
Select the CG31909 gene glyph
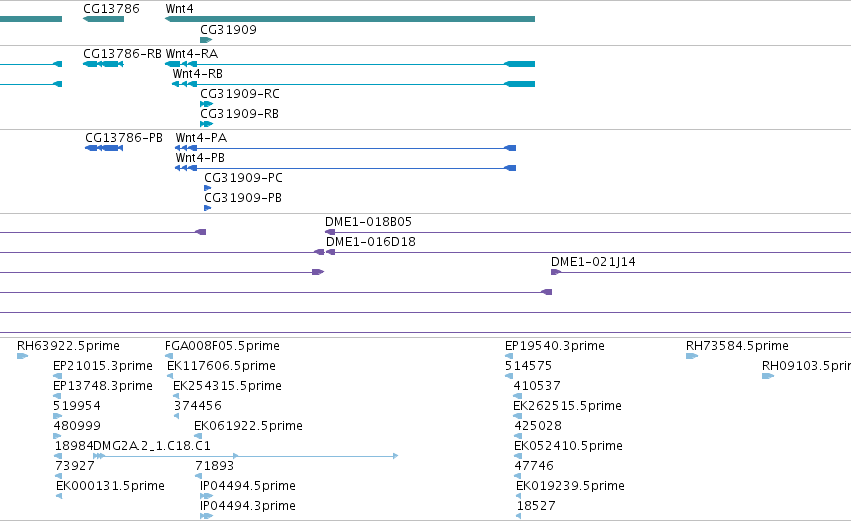206,40
